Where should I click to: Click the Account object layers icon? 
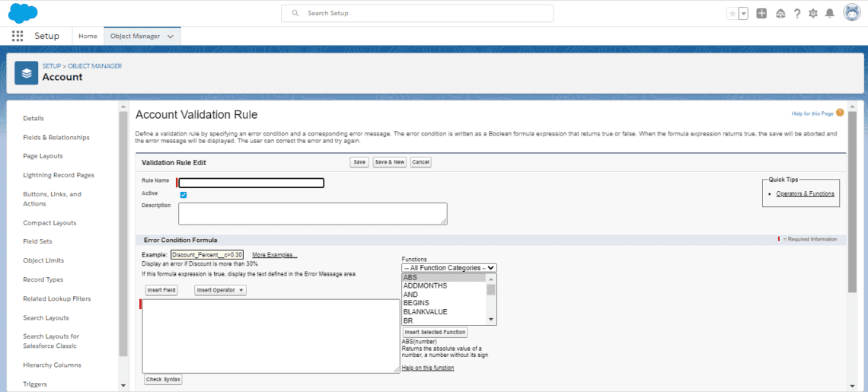(26, 73)
